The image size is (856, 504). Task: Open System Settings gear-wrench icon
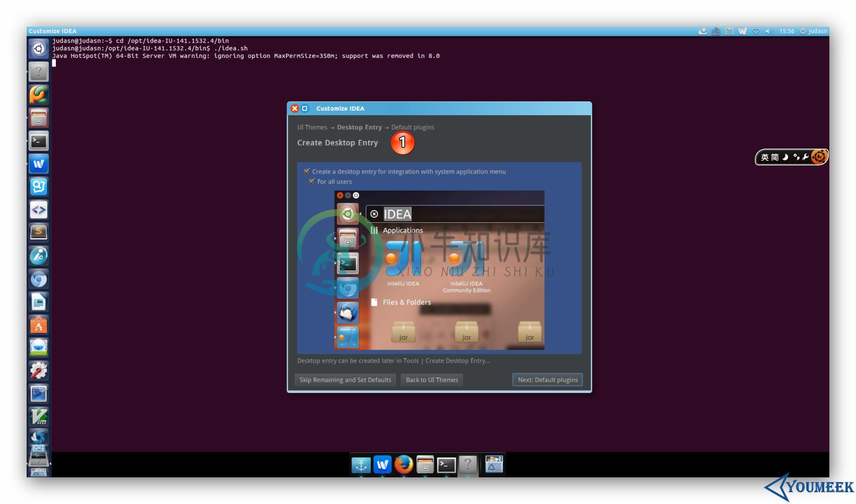pos(38,370)
